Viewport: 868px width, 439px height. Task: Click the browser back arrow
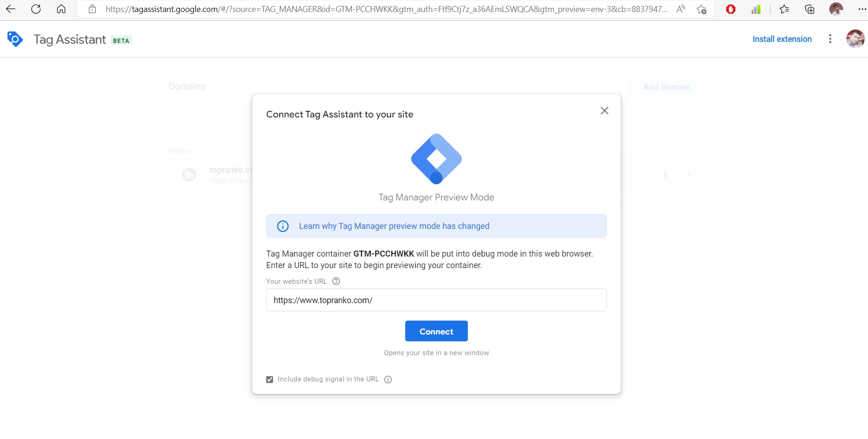pyautogui.click(x=11, y=9)
